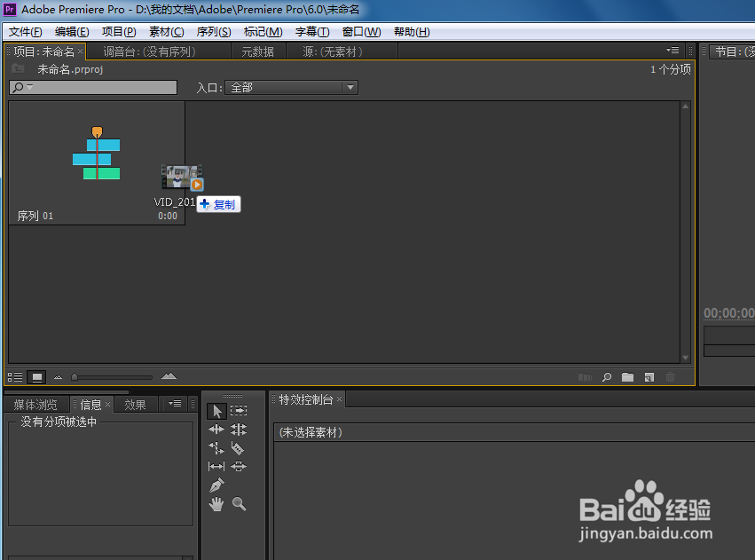Click the New Item icon
The width and height of the screenshot is (755, 560).
tap(649, 377)
